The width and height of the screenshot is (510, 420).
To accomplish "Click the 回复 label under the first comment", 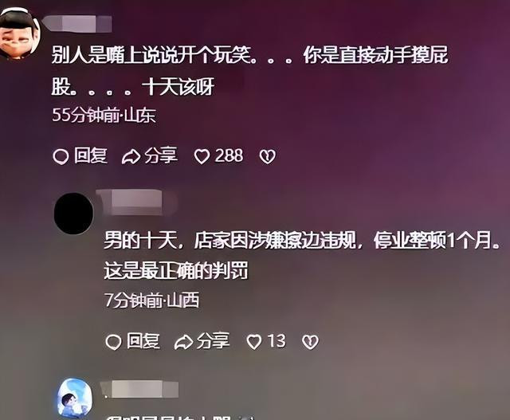I will (90, 155).
